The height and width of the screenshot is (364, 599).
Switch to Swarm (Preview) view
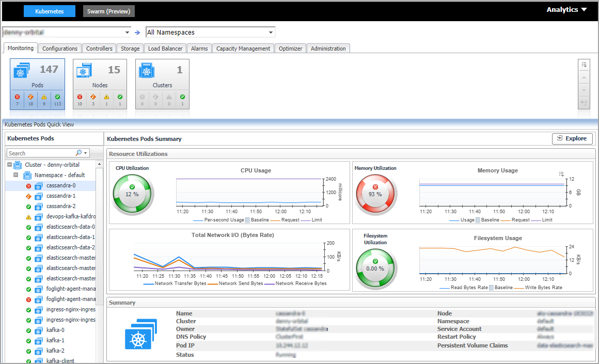[108, 11]
